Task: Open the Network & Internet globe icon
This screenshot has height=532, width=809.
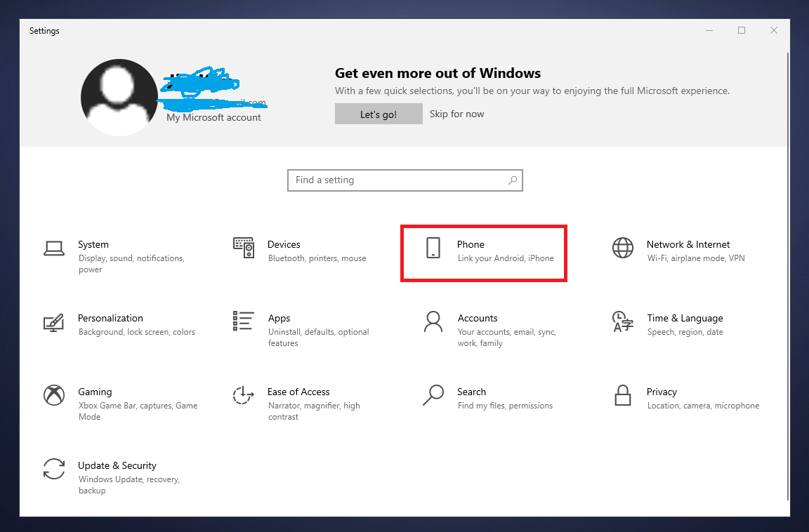Action: pos(623,248)
